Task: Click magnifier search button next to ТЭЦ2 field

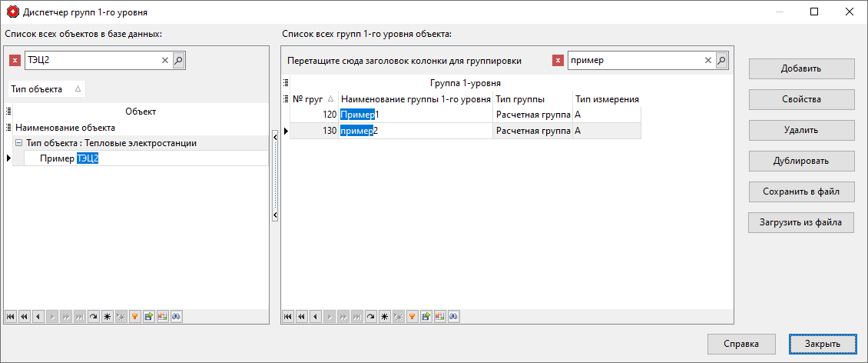Action: [178, 60]
